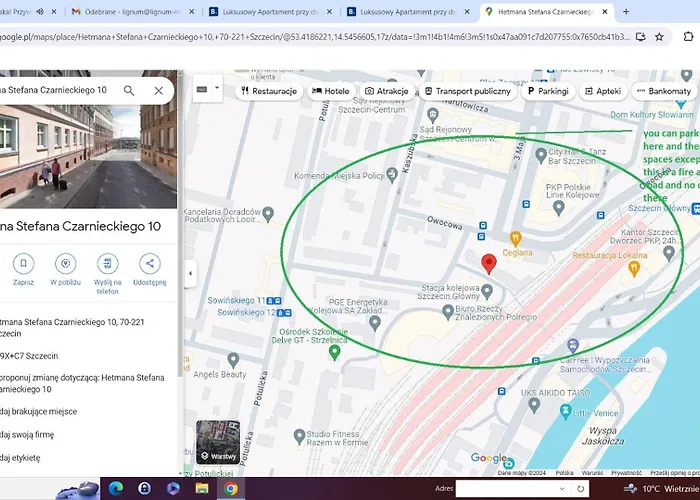This screenshot has width=700, height=500.
Task: Open W pobliżu nearby search
Action: [65, 264]
